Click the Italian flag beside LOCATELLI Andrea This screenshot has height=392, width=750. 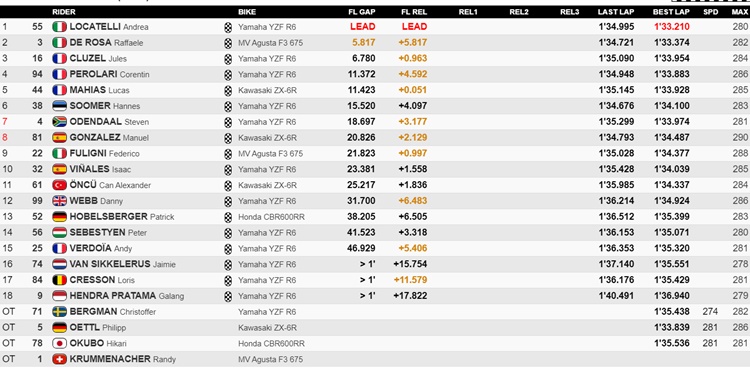(x=59, y=27)
